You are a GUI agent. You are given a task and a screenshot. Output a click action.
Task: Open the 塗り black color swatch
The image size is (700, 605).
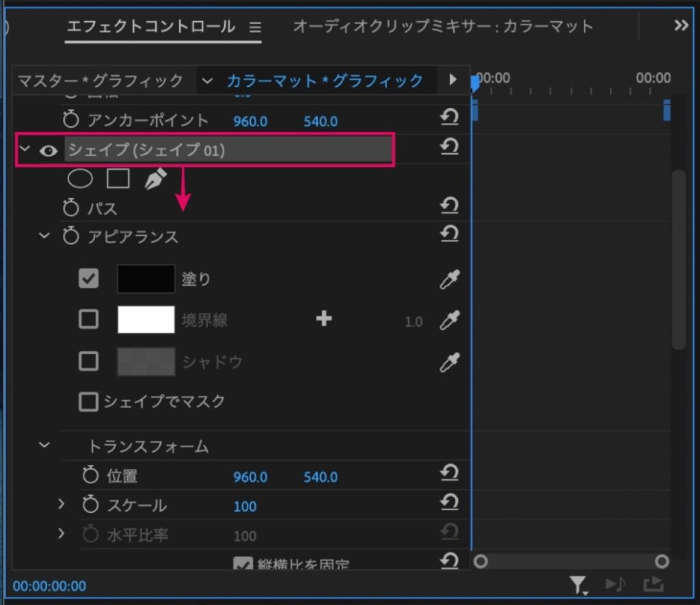pos(146,279)
